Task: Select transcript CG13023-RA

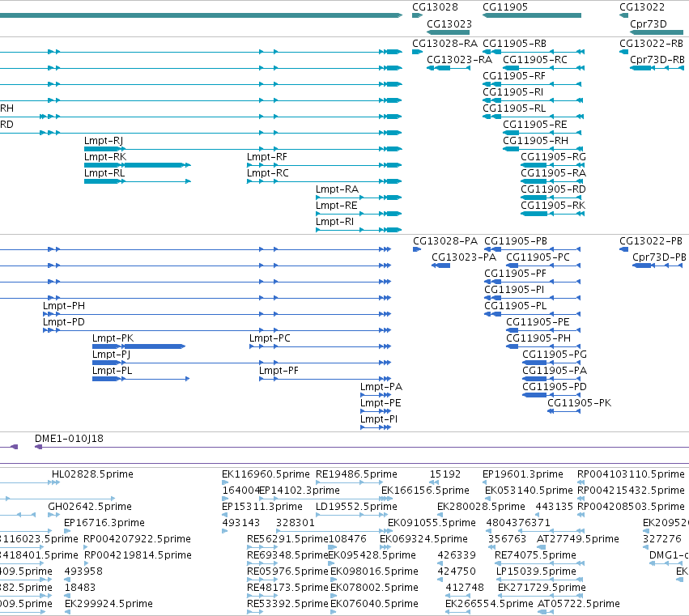Action: click(x=459, y=60)
